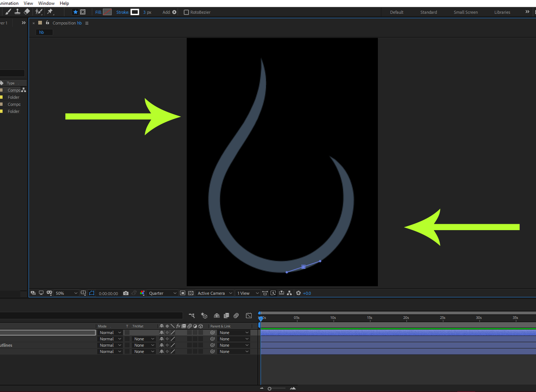536x392 pixels.
Task: Open the Graph Editor
Action: click(x=249, y=315)
